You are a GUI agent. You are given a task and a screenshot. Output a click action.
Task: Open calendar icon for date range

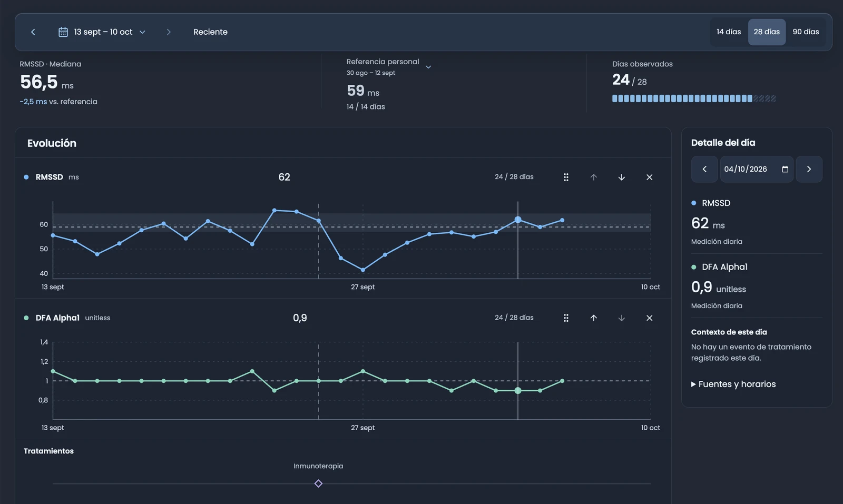tap(63, 32)
